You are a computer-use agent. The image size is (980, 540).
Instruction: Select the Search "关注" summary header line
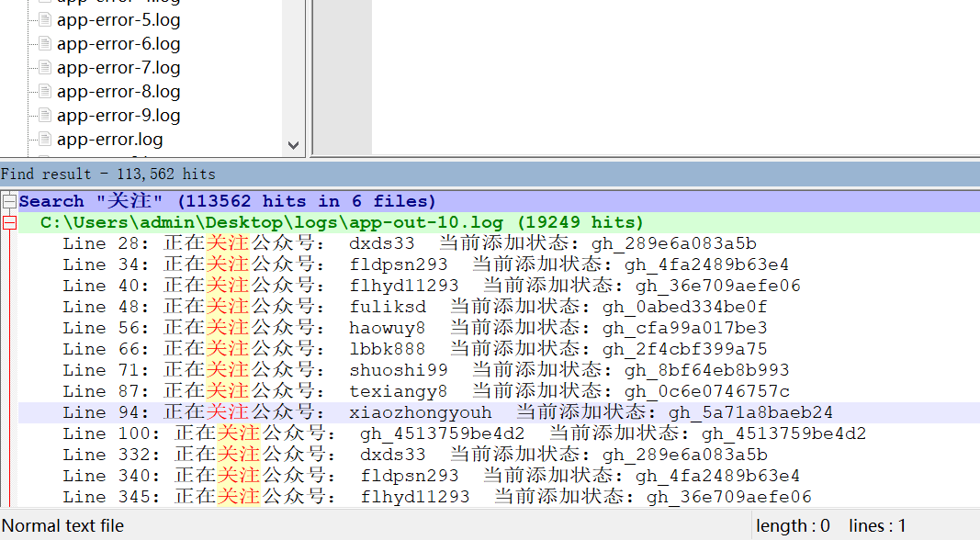[x=227, y=201]
